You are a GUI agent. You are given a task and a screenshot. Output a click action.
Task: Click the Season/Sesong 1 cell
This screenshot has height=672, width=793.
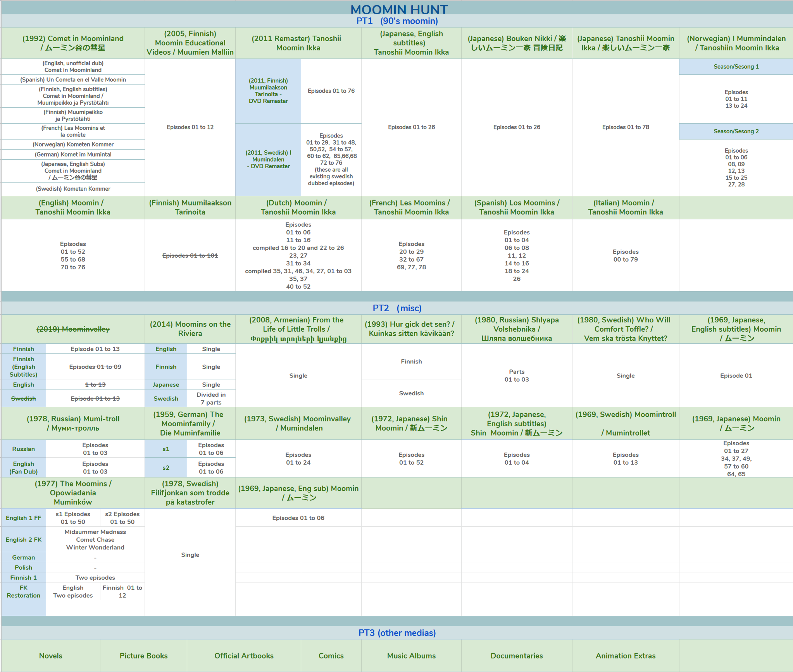[x=736, y=67]
